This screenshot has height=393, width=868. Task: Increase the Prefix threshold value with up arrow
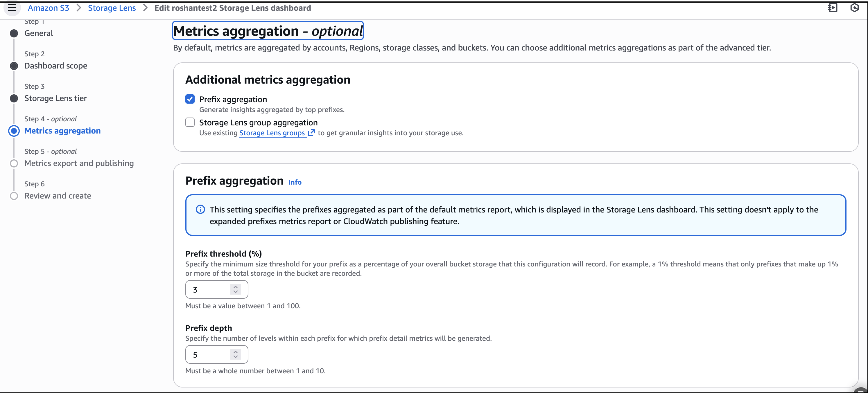tap(236, 287)
